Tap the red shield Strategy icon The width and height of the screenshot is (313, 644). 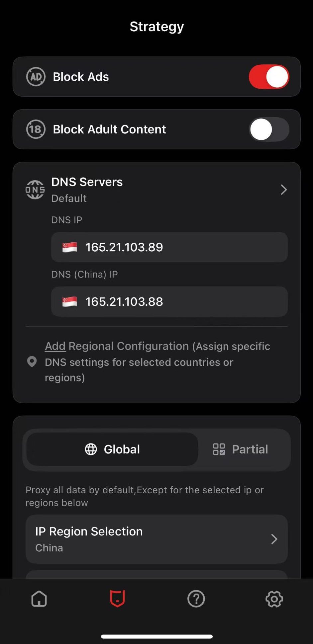pyautogui.click(x=118, y=599)
